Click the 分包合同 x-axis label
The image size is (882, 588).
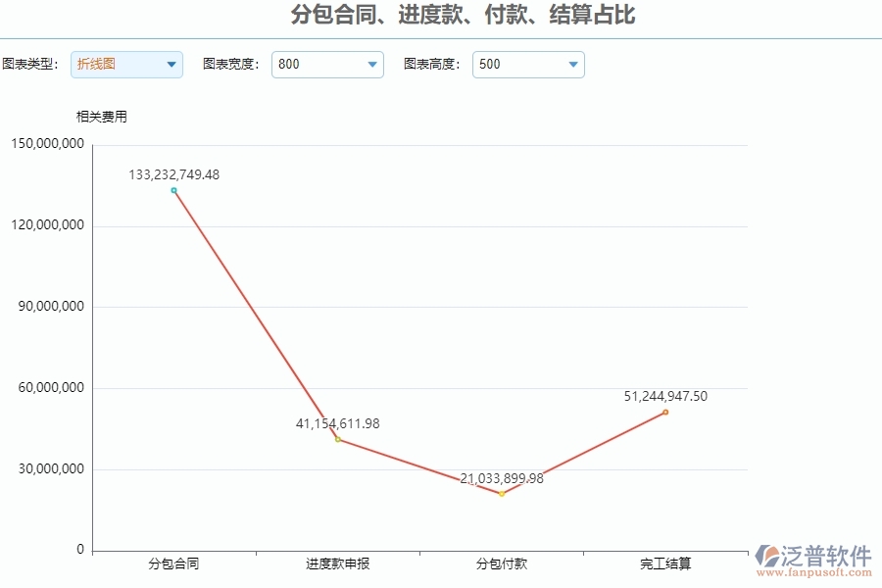tap(175, 563)
